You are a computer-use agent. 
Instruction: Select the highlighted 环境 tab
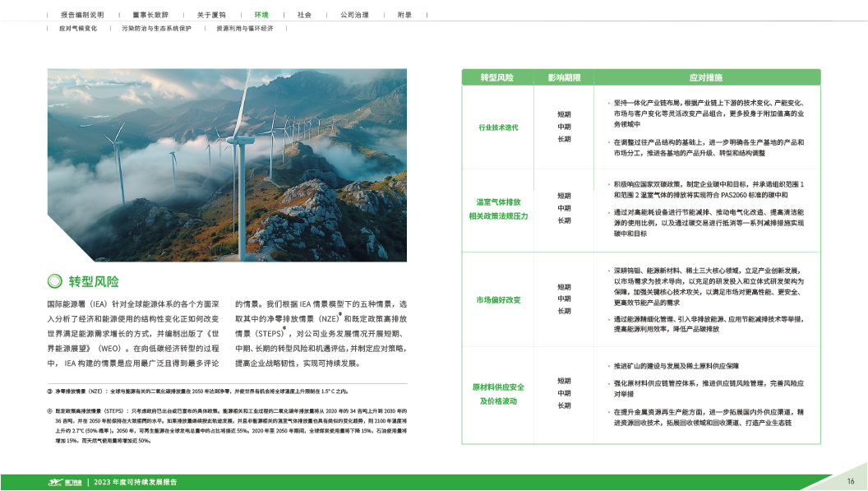click(x=261, y=15)
